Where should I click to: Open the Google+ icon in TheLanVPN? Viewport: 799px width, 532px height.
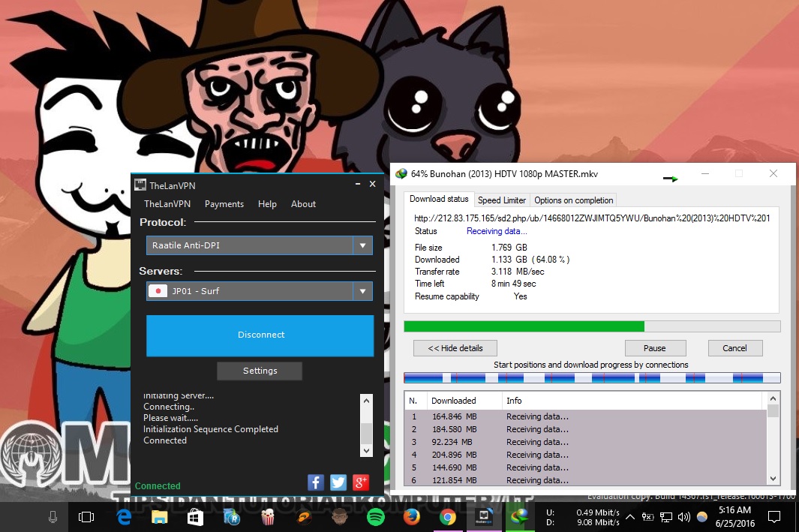pyautogui.click(x=361, y=482)
